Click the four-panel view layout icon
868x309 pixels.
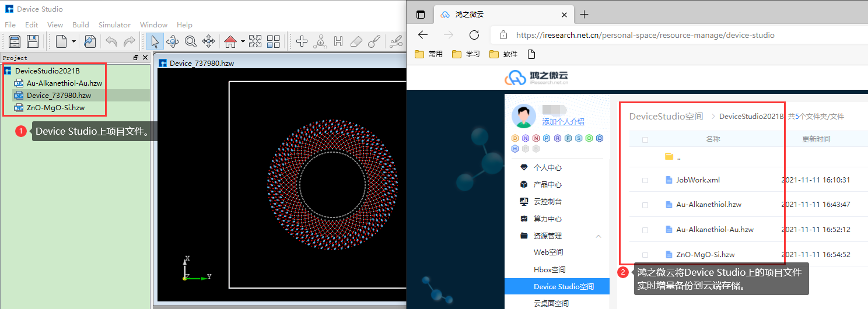coord(274,41)
